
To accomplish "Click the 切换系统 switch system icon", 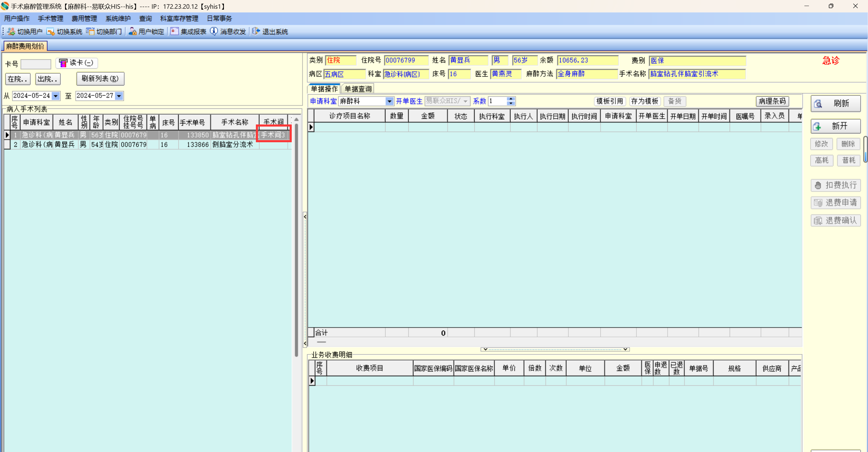I will (x=51, y=32).
